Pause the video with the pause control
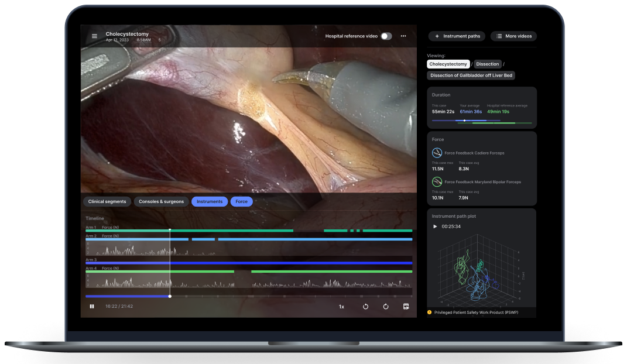This screenshot has width=627, height=364. click(92, 306)
